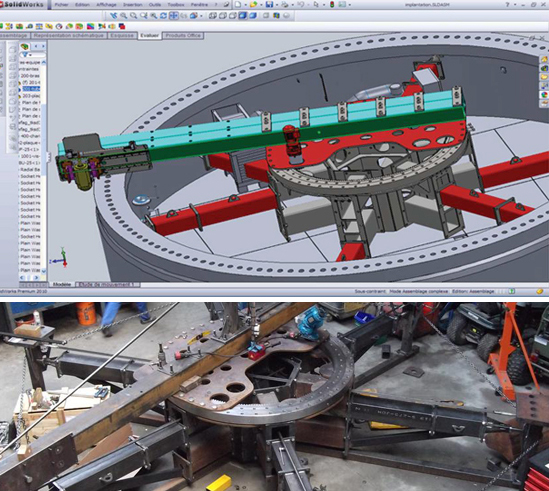
Task: Click feature tree scrollbar up arrow
Action: tap(44, 62)
